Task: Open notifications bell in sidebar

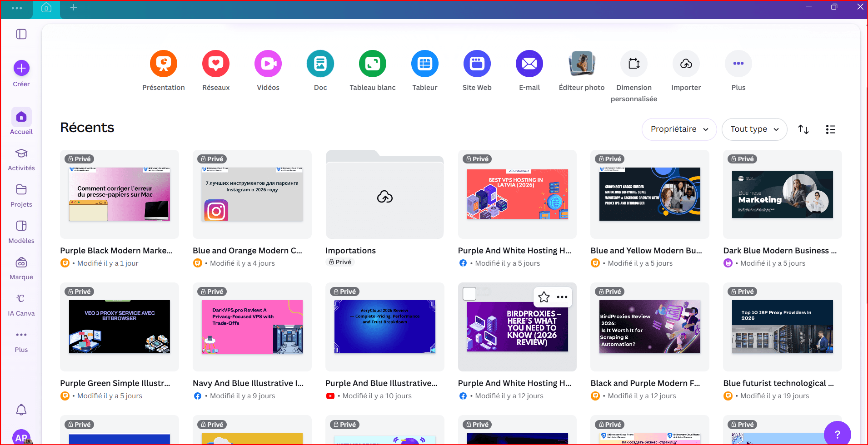Action: point(21,410)
